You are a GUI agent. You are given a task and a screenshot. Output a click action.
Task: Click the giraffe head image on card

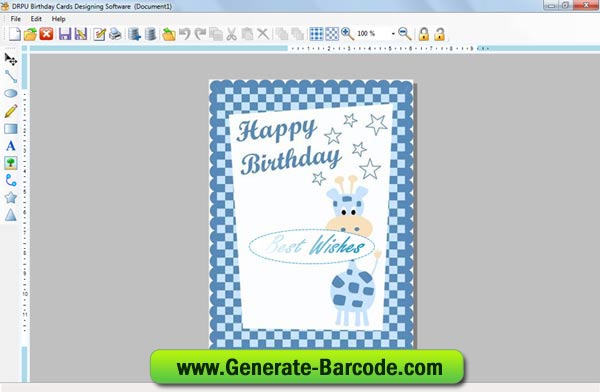point(350,206)
